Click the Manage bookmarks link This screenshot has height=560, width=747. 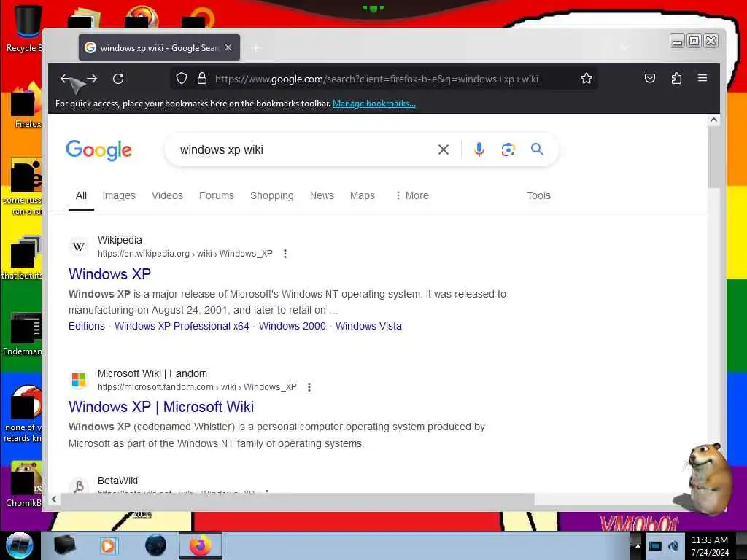coord(374,104)
